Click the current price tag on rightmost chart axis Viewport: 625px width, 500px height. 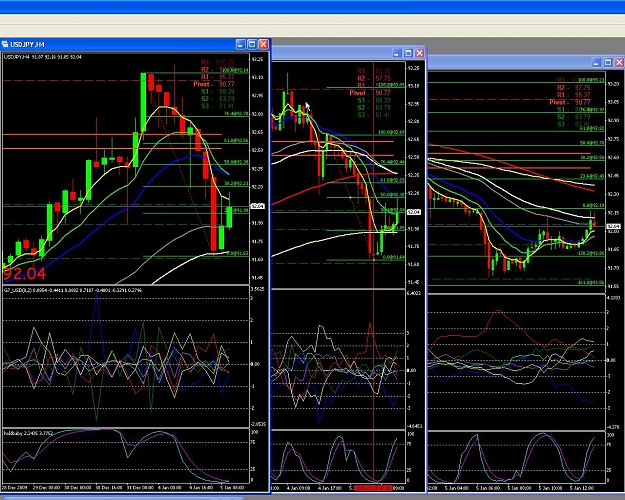tap(613, 226)
